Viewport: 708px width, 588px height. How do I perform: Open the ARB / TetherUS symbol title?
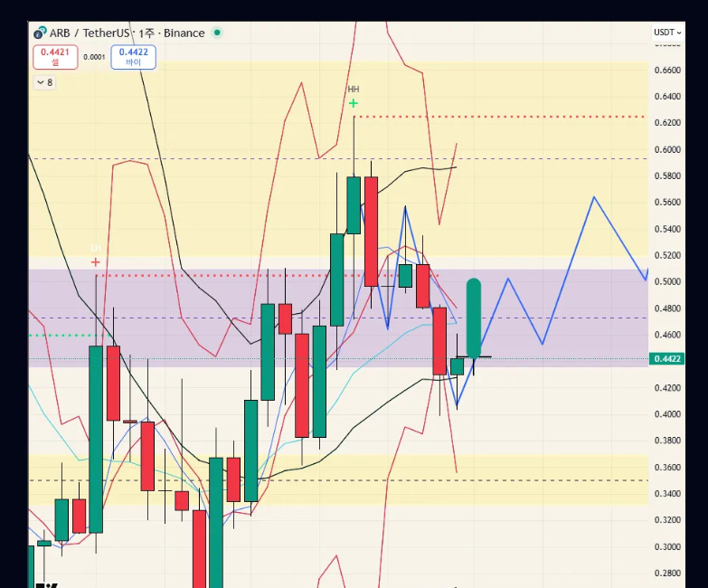(x=90, y=33)
